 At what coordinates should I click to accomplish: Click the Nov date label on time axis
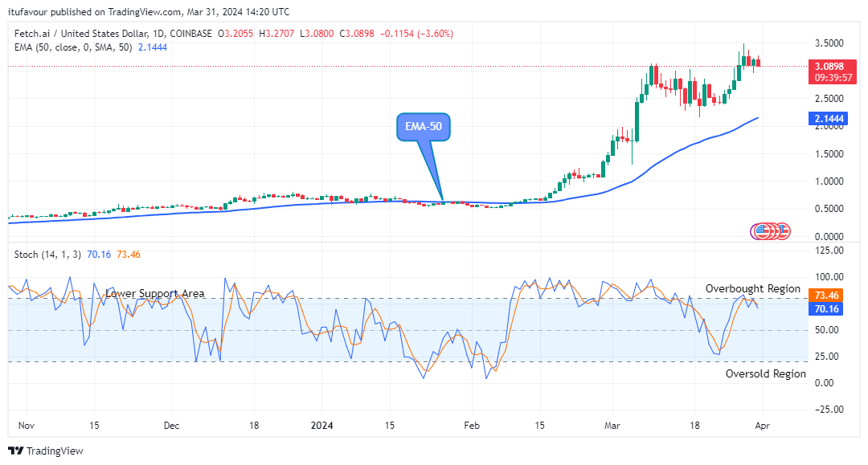27,426
